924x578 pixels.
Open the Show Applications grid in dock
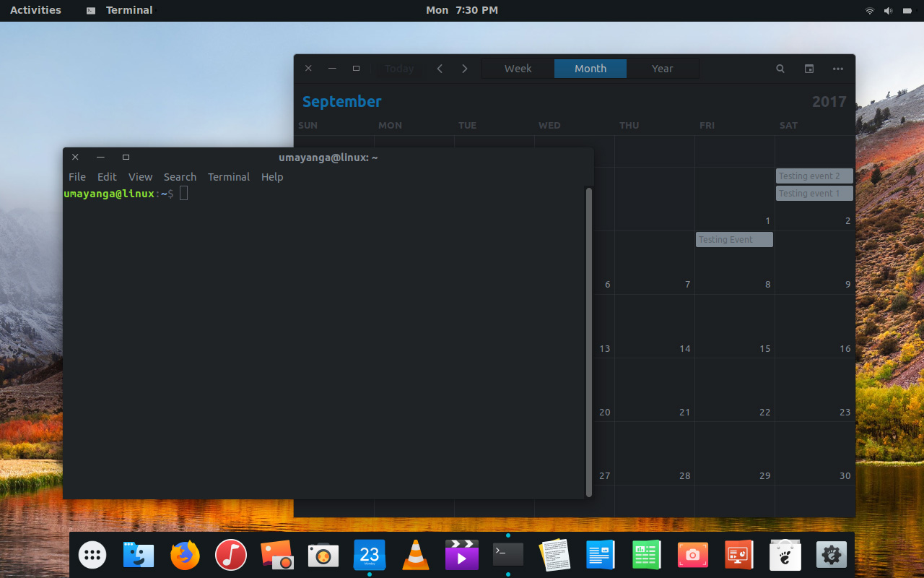[x=92, y=555]
